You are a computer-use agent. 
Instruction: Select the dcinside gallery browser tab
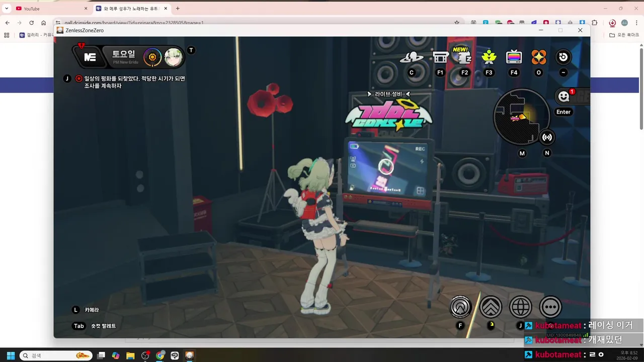point(132,9)
